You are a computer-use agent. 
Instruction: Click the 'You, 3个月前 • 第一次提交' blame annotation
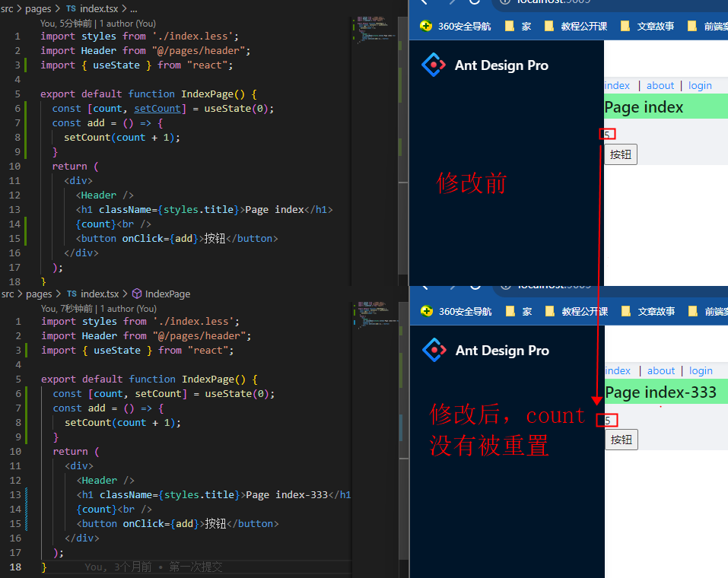click(153, 567)
